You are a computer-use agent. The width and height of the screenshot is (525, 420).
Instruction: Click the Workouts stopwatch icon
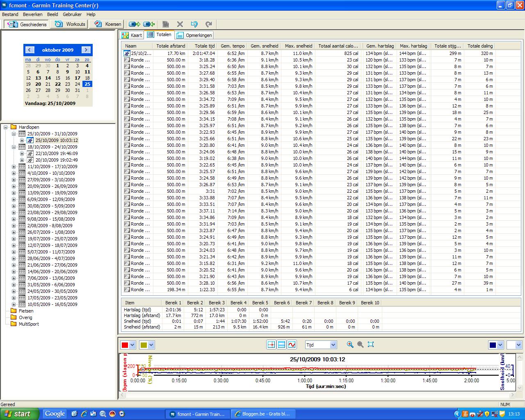pos(59,24)
